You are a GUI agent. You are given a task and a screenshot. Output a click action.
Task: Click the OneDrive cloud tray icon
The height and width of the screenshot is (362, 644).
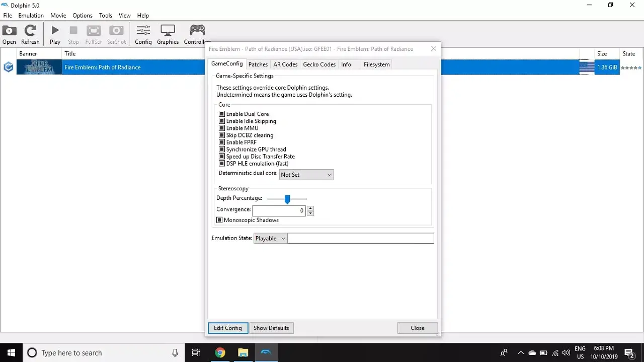(532, 352)
